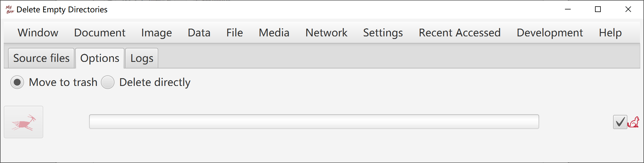Image resolution: width=644 pixels, height=163 pixels.
Task: Click the MyBox app logo in title bar
Action: [10, 9]
